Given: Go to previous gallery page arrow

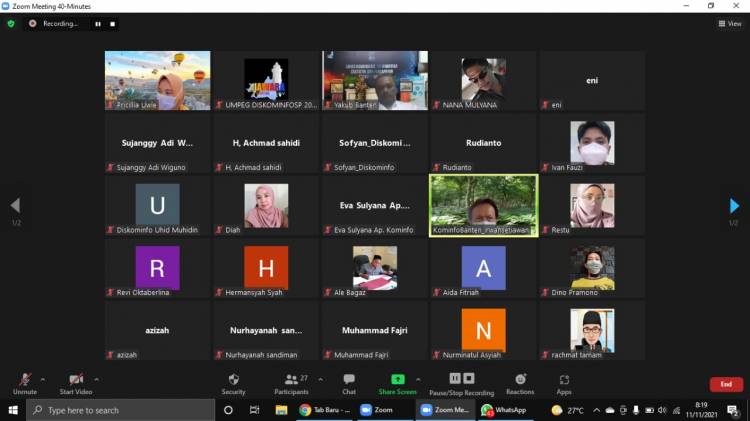Looking at the screenshot, I should click(15, 206).
